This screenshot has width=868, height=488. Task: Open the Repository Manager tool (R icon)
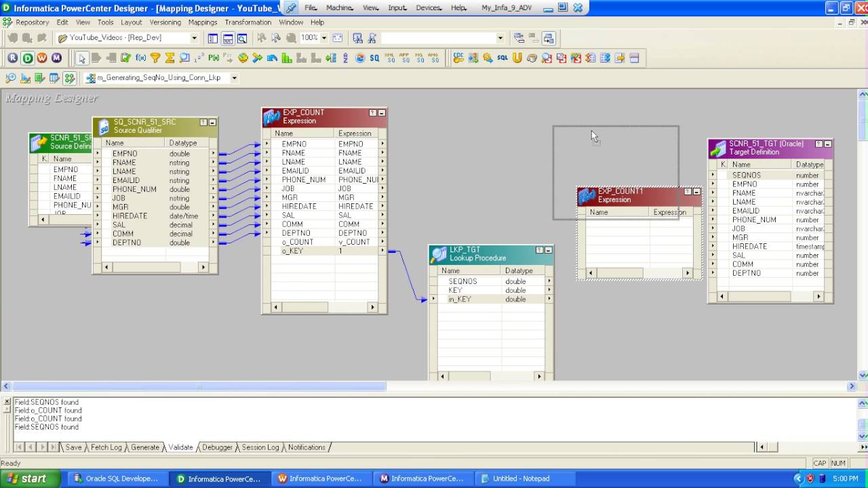[x=13, y=58]
